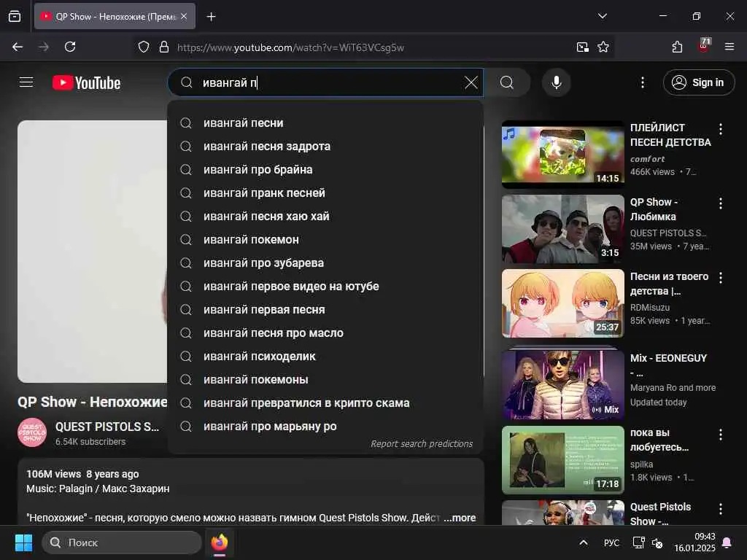Click the Windows taskbar Поиск search box
Screen dimensions: 747x560
122,542
